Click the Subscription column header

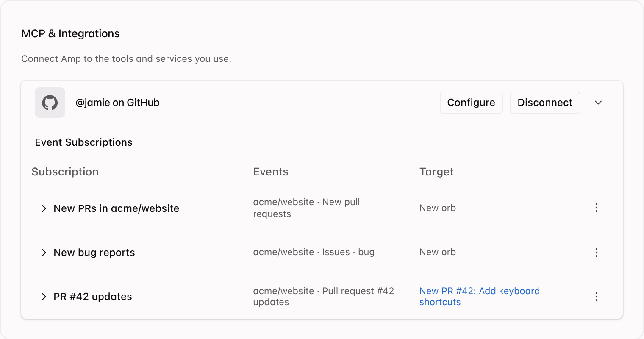(65, 172)
